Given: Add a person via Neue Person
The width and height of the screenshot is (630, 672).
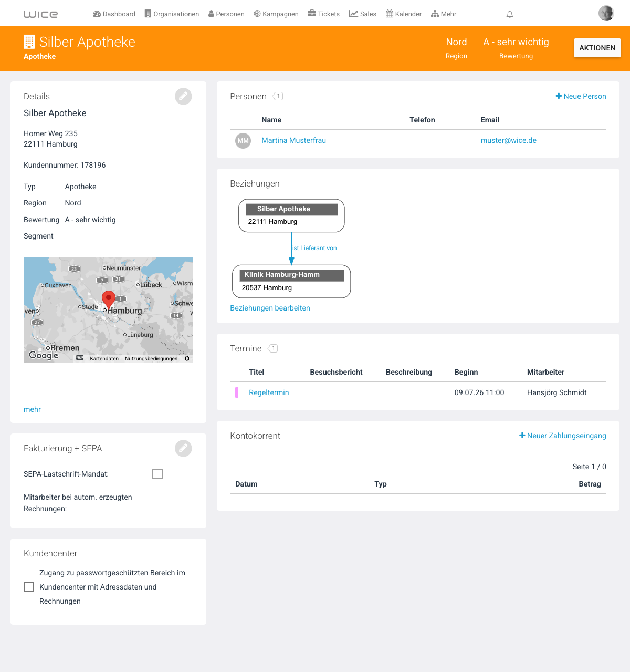Looking at the screenshot, I should click(581, 96).
